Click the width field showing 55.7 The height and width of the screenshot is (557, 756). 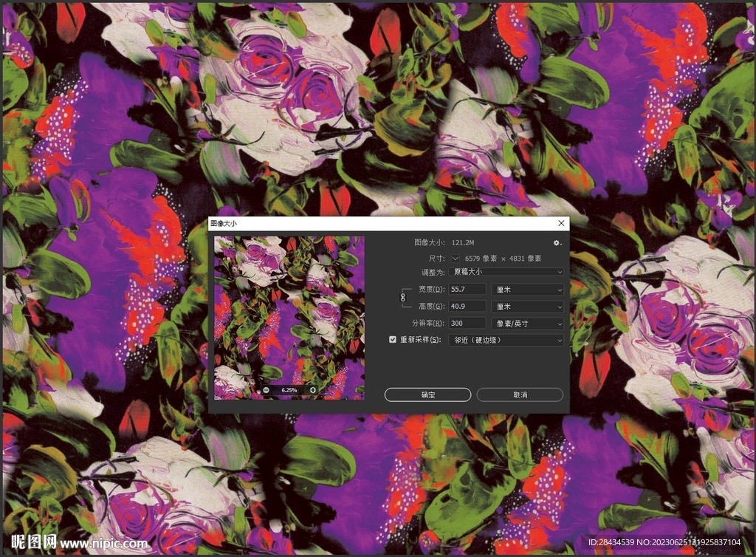coord(467,290)
